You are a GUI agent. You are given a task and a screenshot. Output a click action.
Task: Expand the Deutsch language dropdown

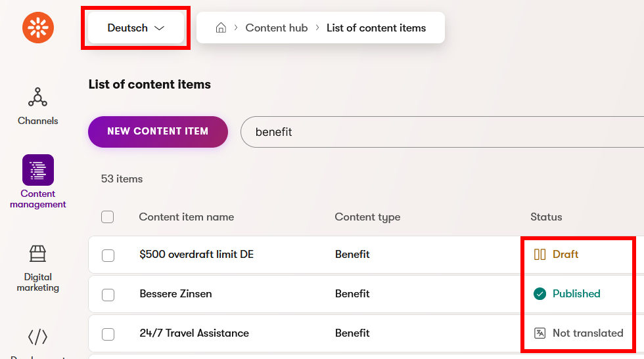(x=136, y=28)
